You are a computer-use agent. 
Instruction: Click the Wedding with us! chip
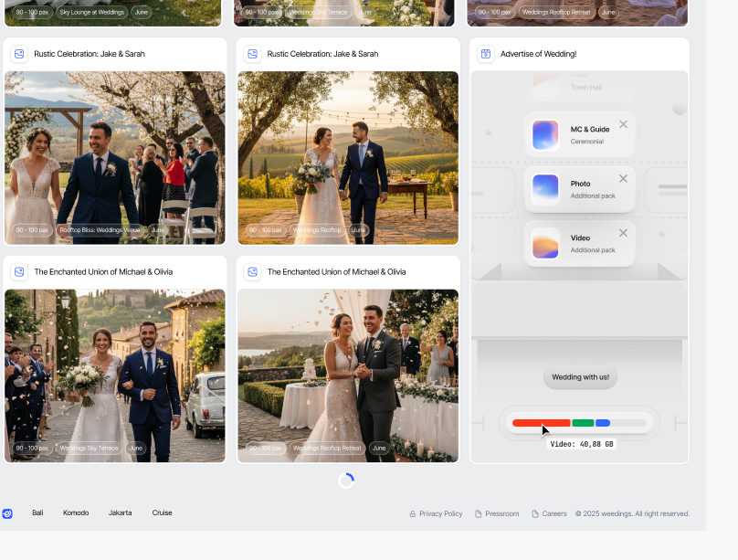(x=580, y=376)
